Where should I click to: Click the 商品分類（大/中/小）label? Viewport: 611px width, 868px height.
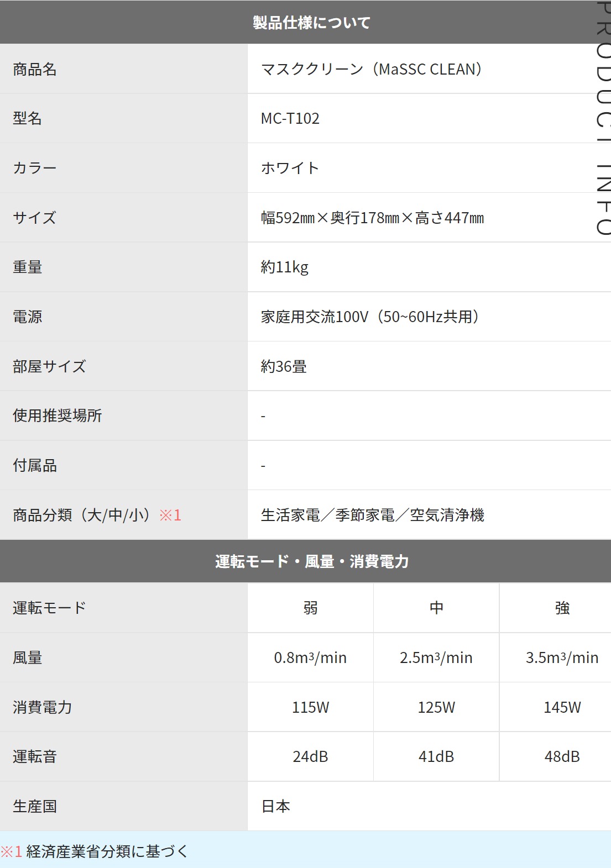tap(82, 515)
